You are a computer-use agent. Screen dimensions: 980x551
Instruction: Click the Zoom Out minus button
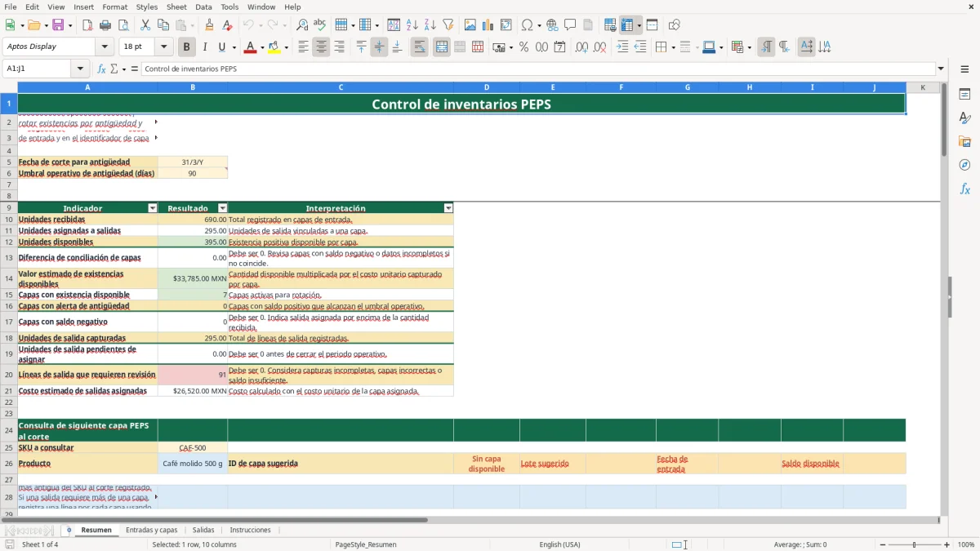click(x=881, y=544)
